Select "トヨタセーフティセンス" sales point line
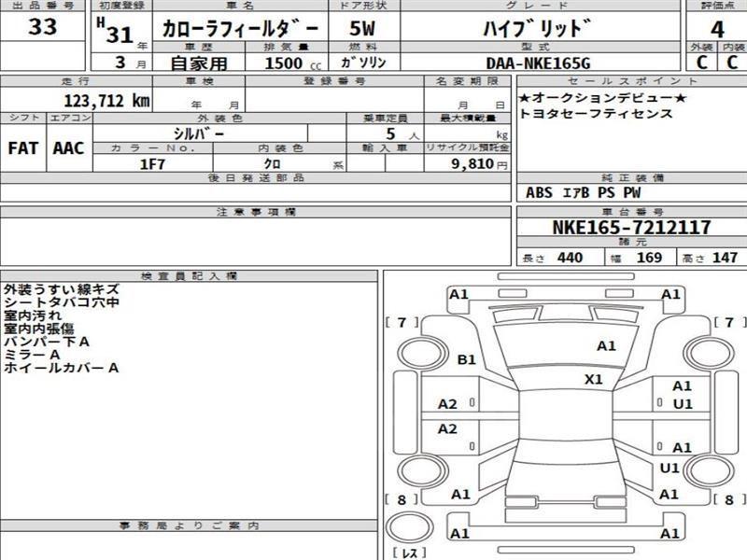The width and height of the screenshot is (747, 560). click(596, 114)
